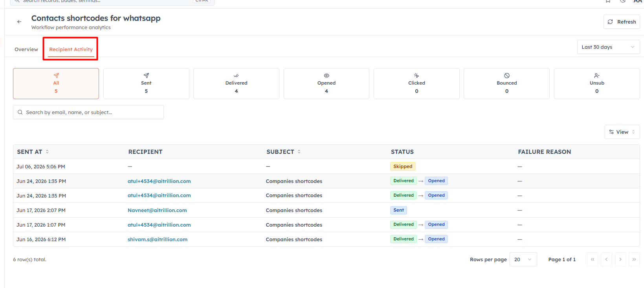
Task: Click the Jun 16, 2026 6:12 PM cell
Action: tap(41, 239)
